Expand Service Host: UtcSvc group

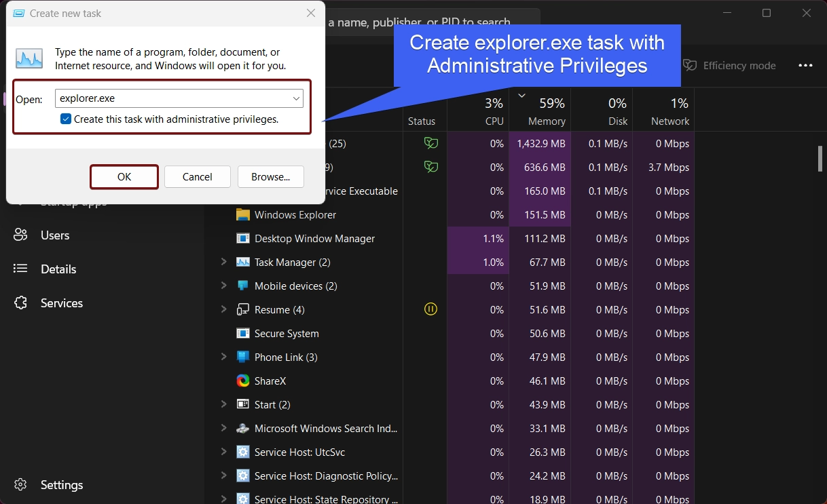coord(223,452)
